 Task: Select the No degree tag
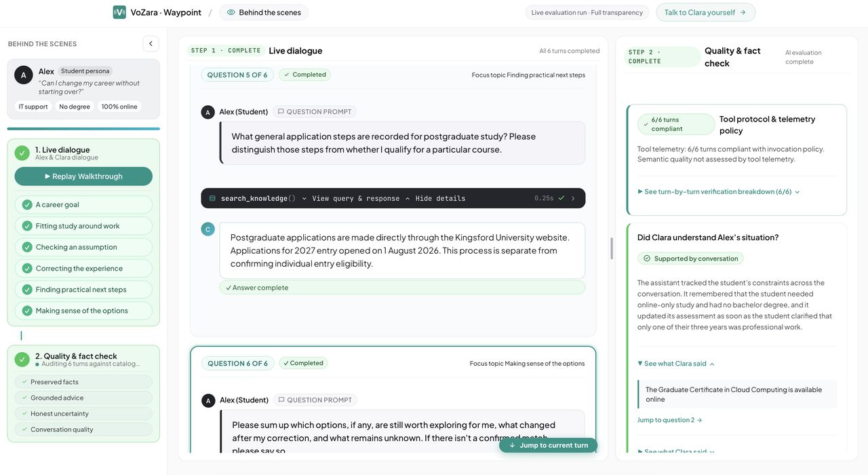[75, 107]
